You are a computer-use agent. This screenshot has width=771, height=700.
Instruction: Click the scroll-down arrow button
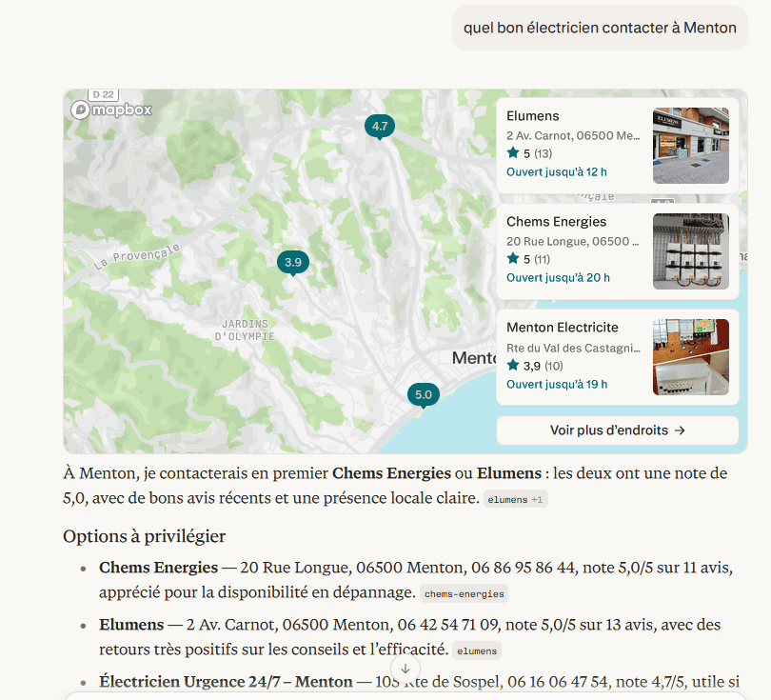click(x=405, y=669)
